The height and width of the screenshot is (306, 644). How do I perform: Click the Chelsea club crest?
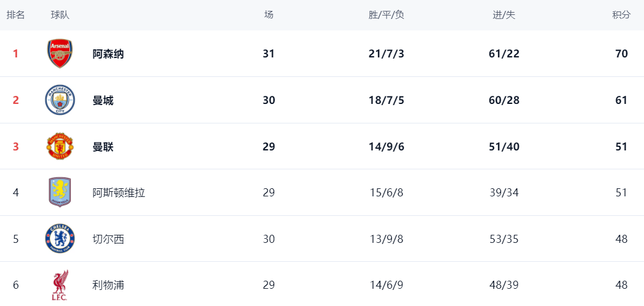(x=60, y=239)
